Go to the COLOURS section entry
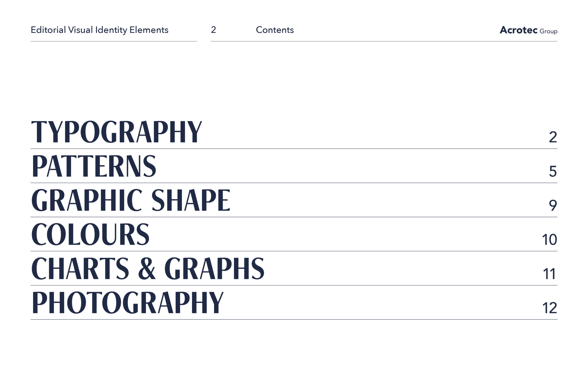The width and height of the screenshot is (588, 367). point(90,234)
